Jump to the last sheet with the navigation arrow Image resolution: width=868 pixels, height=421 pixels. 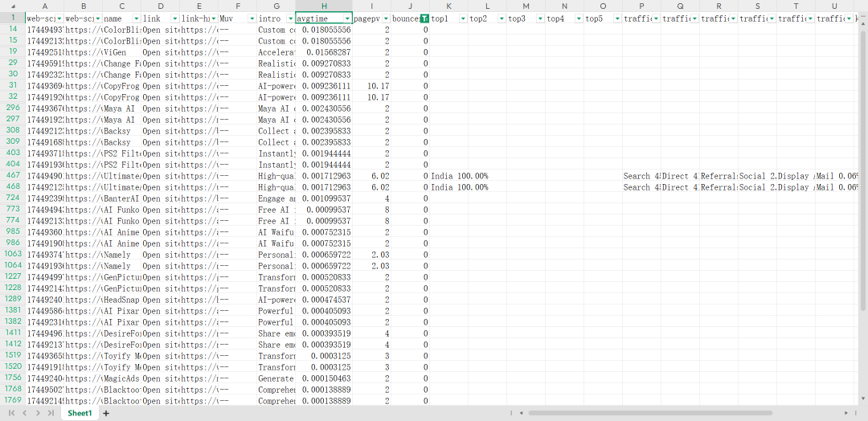[x=51, y=413]
